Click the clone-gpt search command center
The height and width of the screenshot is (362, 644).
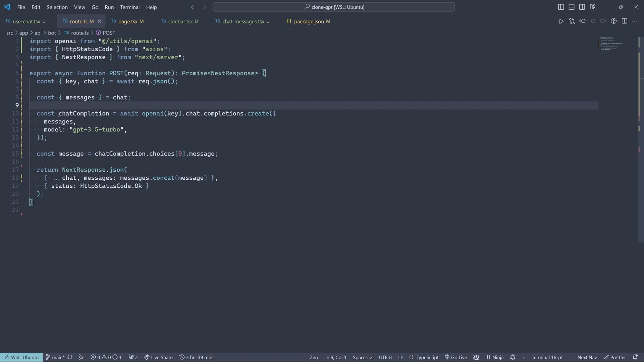coord(334,7)
